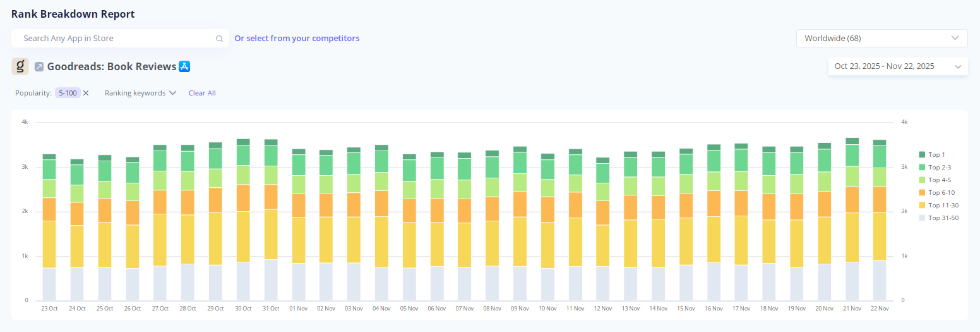Open the Worldwide (68) country dropdown
This screenshot has width=980, height=332.
tap(881, 39)
